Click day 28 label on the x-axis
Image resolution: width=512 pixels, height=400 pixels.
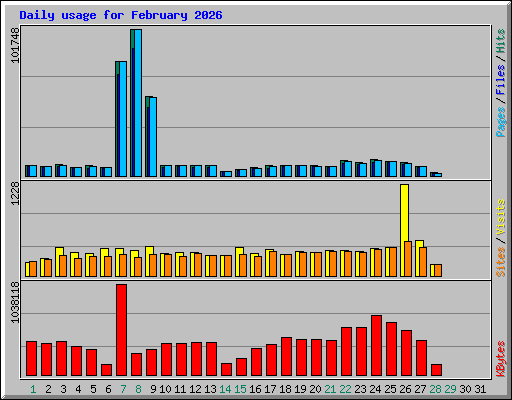point(435,389)
